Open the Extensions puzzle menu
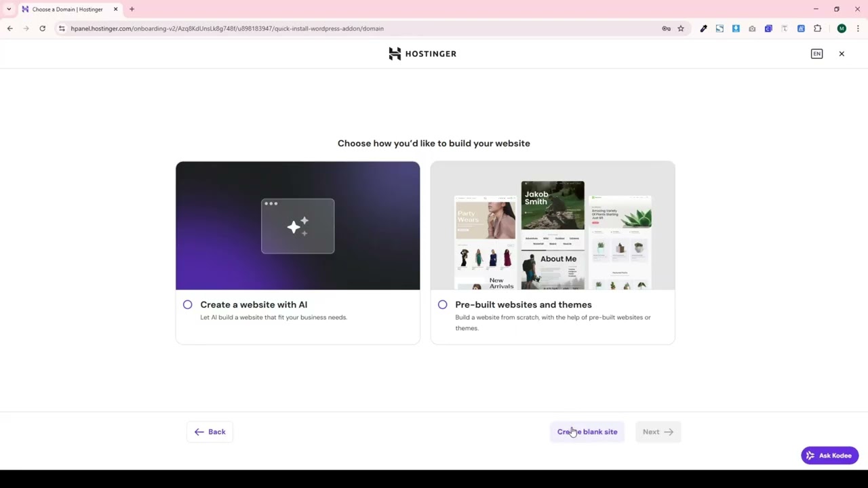868x488 pixels. point(817,28)
